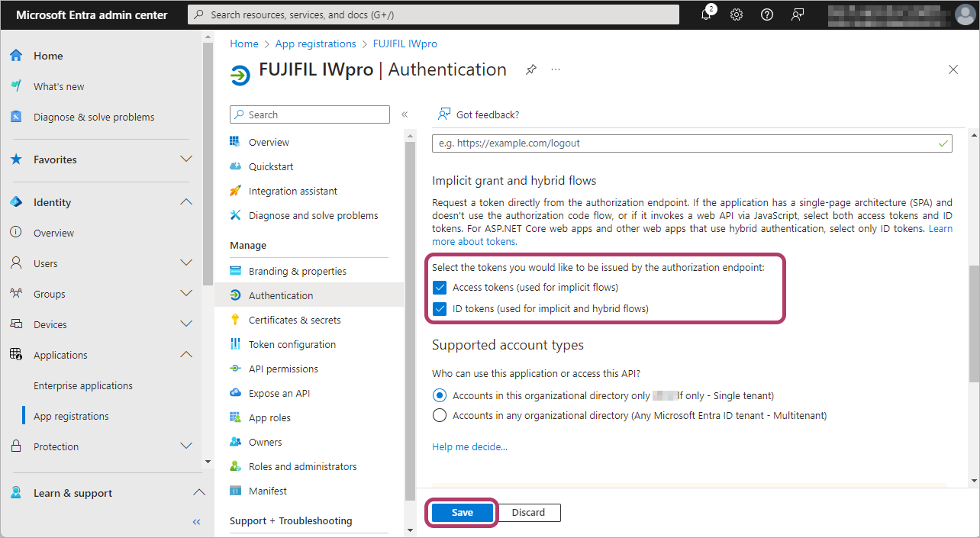
Task: Open the help question mark icon
Action: tap(767, 14)
